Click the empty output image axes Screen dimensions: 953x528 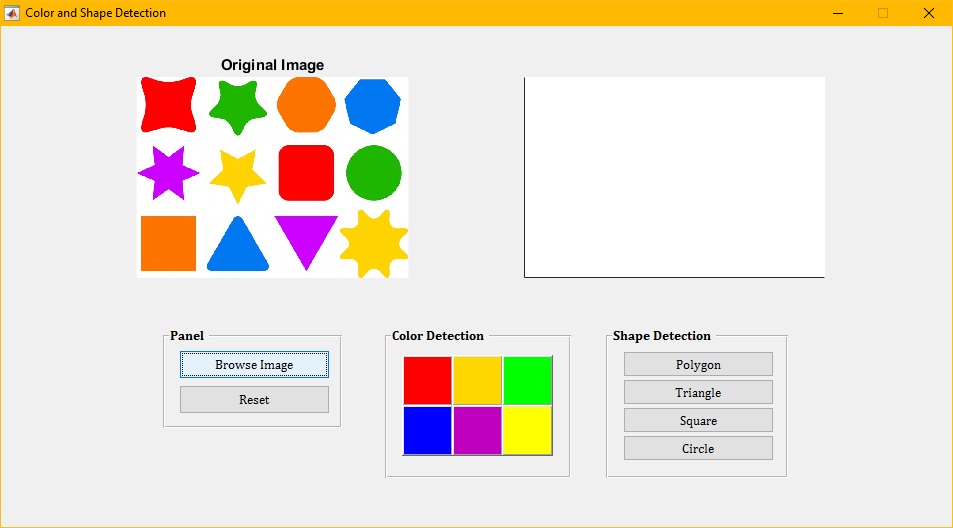(674, 177)
